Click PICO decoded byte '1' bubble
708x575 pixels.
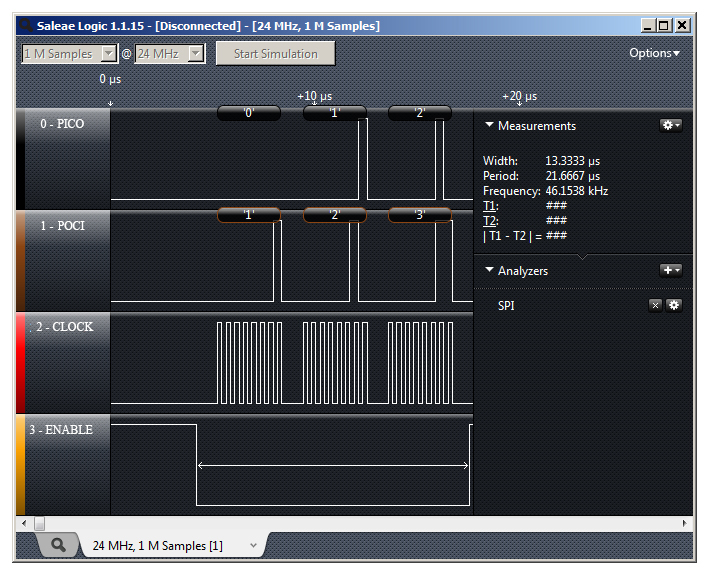pos(335,113)
